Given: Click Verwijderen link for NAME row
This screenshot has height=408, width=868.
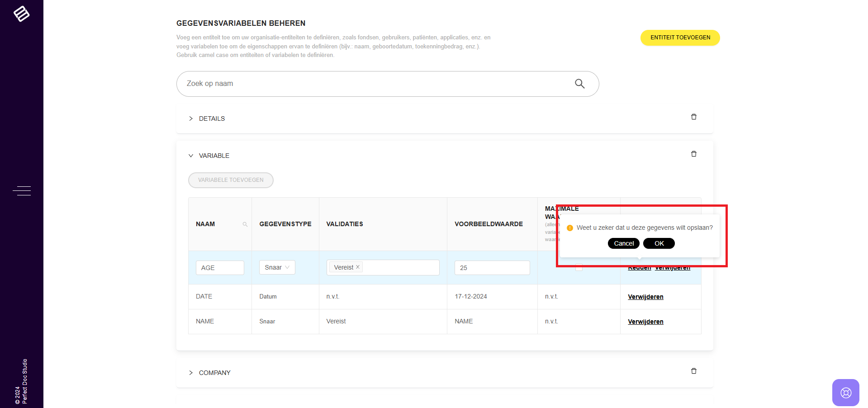Looking at the screenshot, I should coord(645,322).
